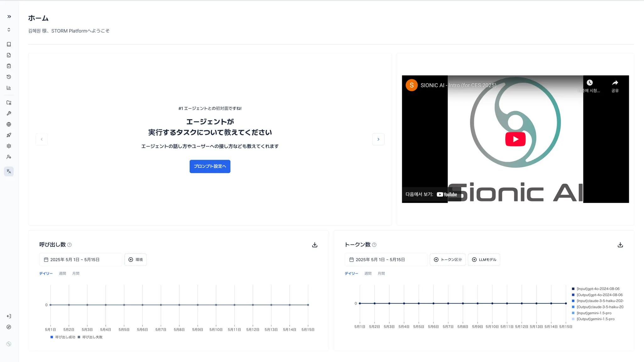Viewport: 644px width, 362px height.
Task: Download the トークン数 chart data
Action: (620, 245)
